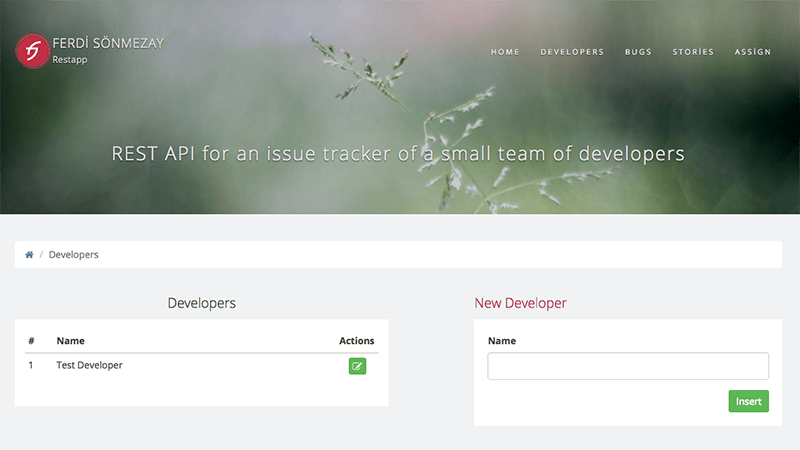This screenshot has height=450, width=800.
Task: Click the Restapp subtitle under the brand
Action: pyautogui.click(x=70, y=60)
